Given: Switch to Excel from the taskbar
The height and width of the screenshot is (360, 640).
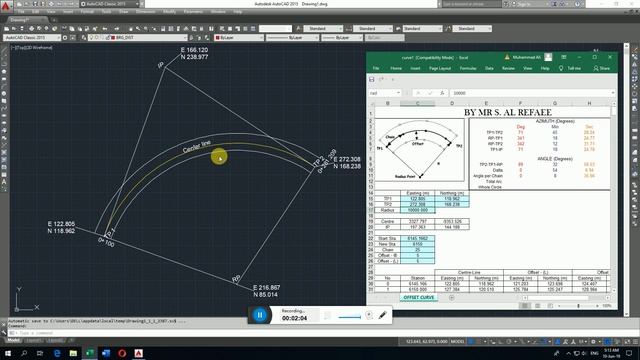Looking at the screenshot, I should pyautogui.click(x=89, y=353).
